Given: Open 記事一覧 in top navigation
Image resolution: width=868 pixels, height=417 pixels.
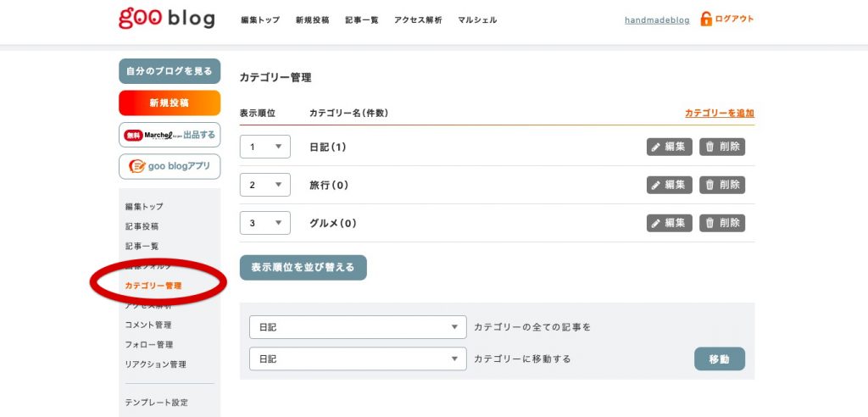Looking at the screenshot, I should point(361,20).
